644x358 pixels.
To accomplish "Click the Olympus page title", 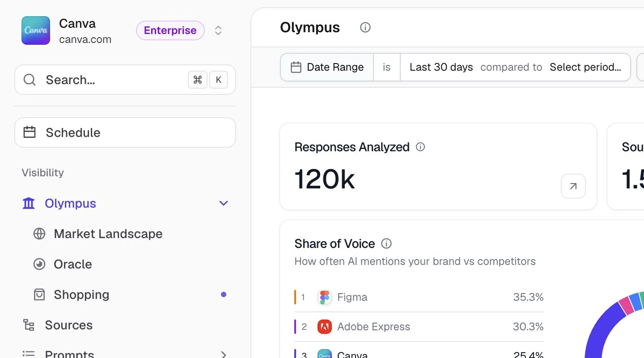I will [310, 27].
